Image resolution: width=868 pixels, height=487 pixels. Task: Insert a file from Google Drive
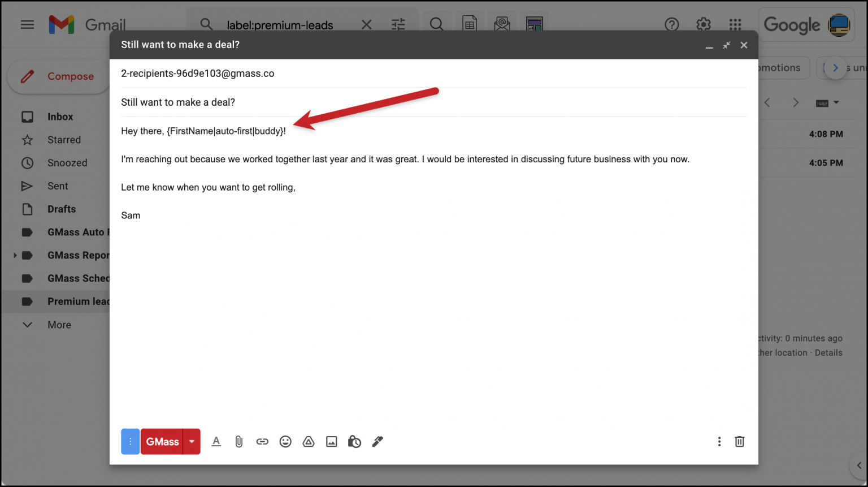(308, 441)
